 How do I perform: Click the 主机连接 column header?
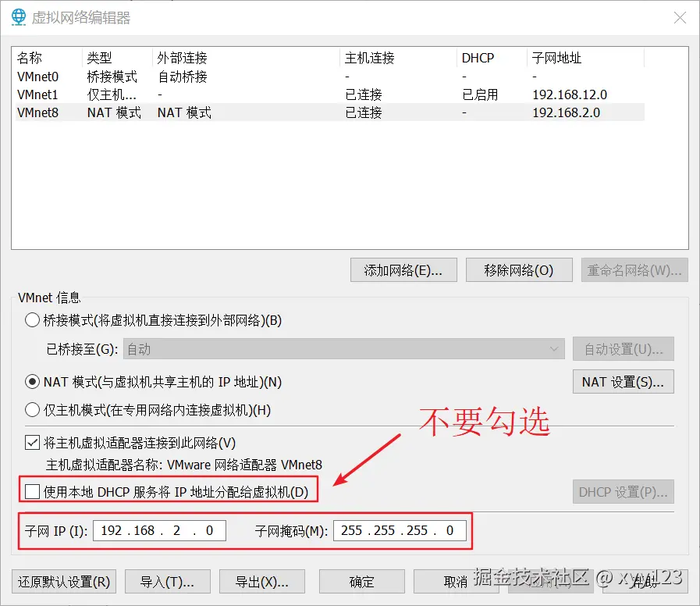click(398, 58)
